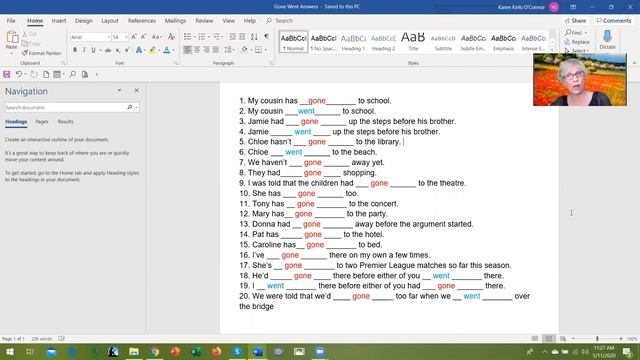Screen dimensions: 640x360
Task: Open the Change Case menu
Action: (x=156, y=37)
